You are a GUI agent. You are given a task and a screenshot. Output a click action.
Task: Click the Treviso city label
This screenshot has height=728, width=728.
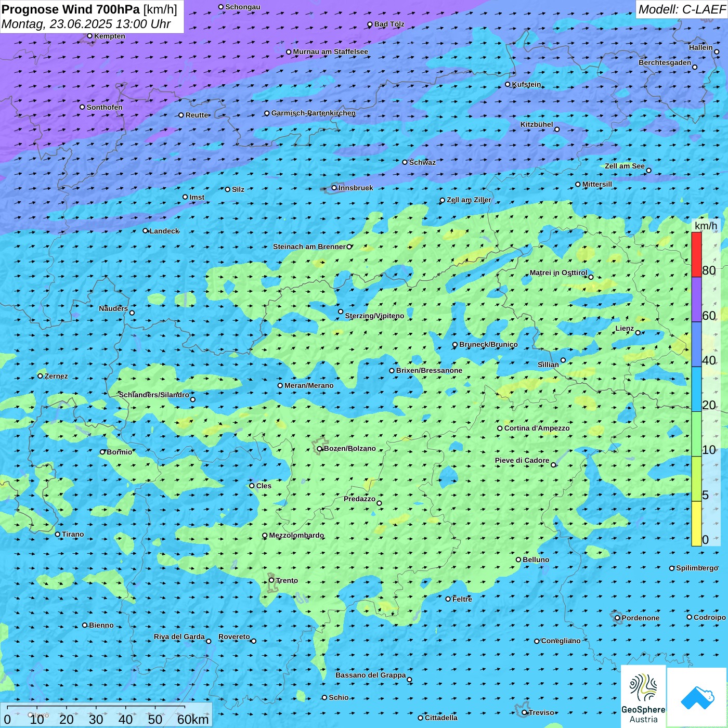(x=541, y=712)
